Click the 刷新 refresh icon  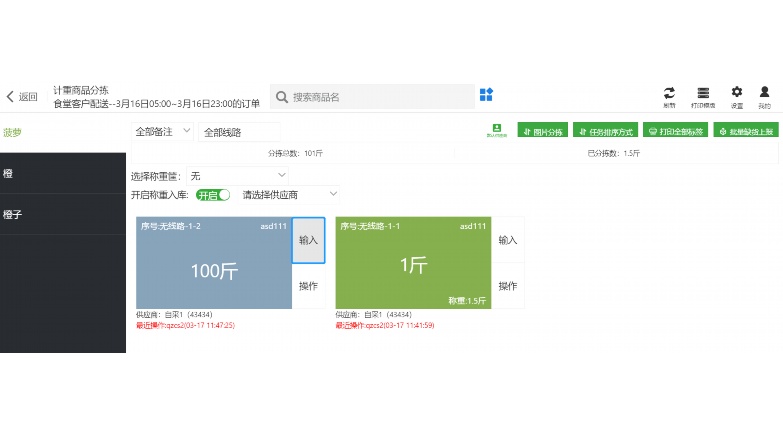[669, 96]
